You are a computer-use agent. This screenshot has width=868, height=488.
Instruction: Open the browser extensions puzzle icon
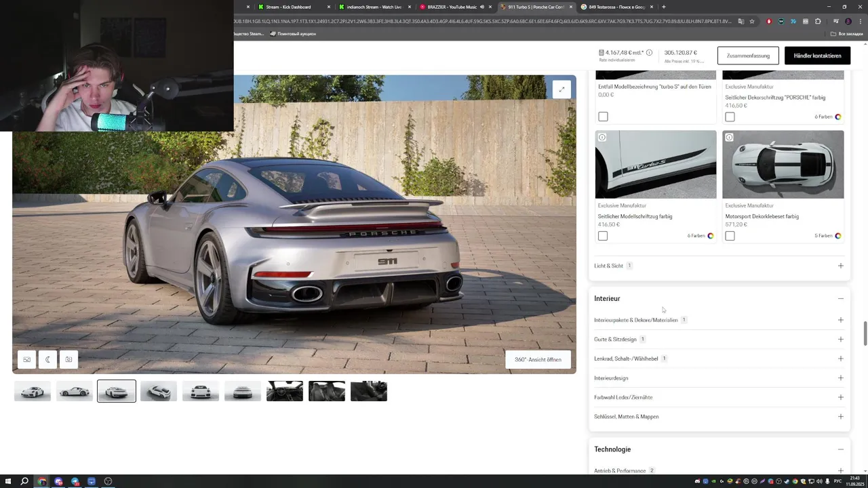[x=818, y=21]
